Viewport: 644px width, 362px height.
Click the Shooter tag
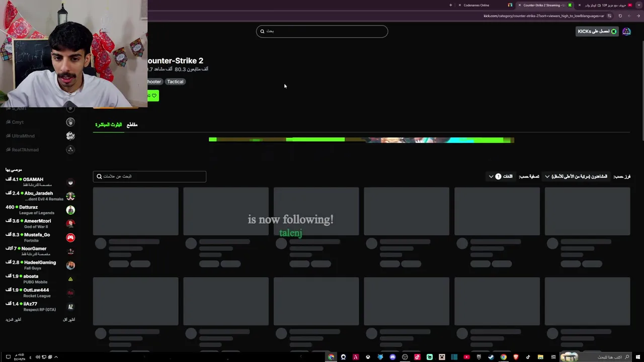[x=154, y=81]
